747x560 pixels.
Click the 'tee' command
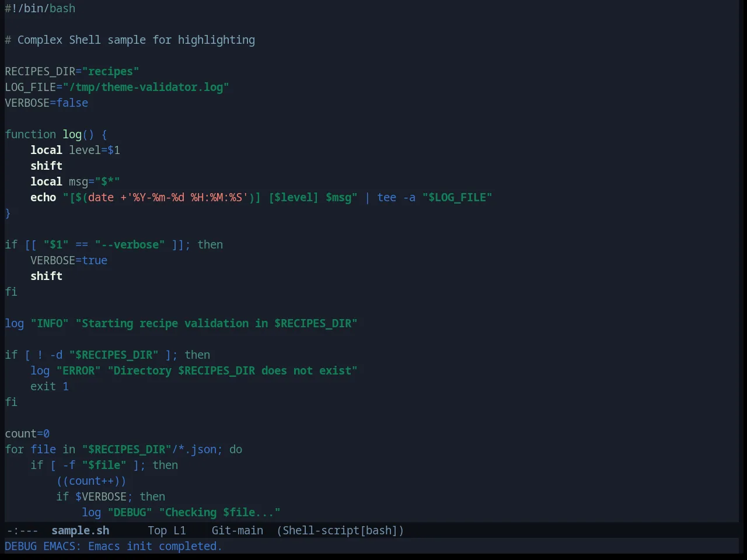(x=386, y=197)
